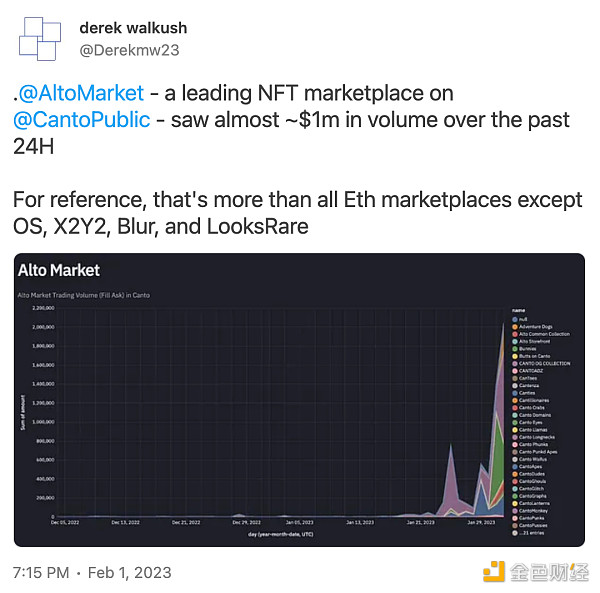
Task: Click the Alto Market chart title
Action: point(59,270)
